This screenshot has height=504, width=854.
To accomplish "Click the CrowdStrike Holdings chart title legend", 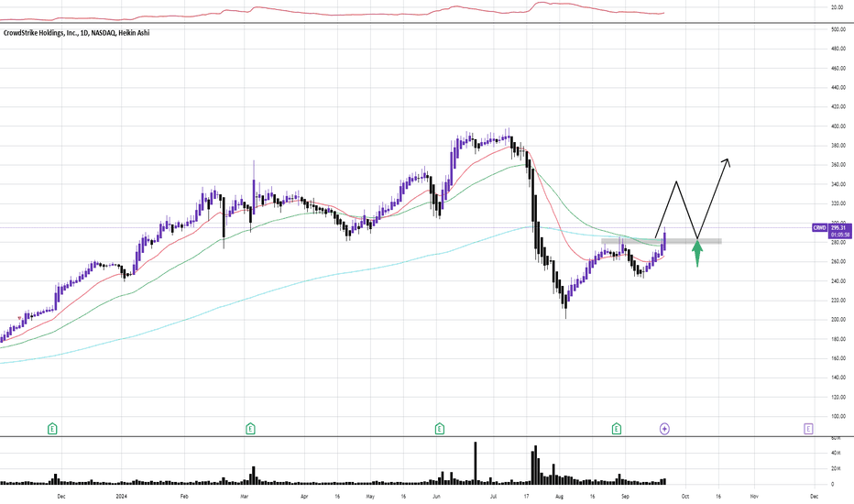I will [x=76, y=33].
